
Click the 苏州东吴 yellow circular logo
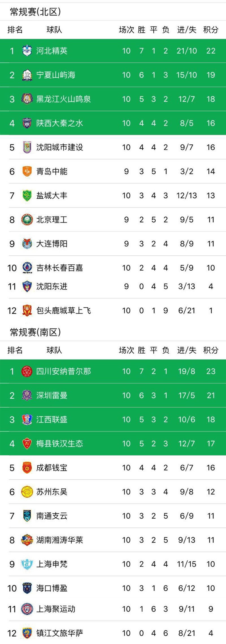[x=27, y=492]
